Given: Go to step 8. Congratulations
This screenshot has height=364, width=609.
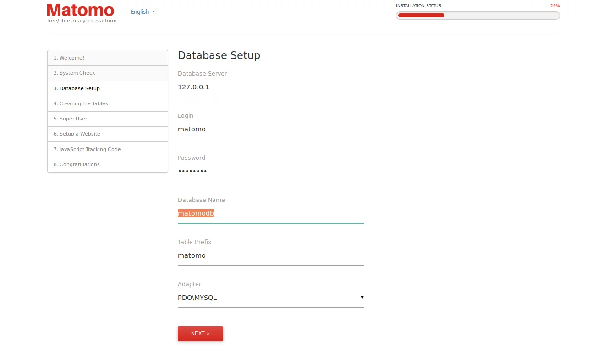Looking at the screenshot, I should 108,164.
